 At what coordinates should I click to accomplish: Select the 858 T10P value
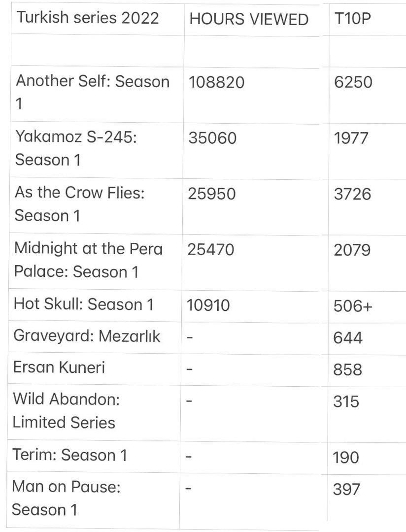(x=347, y=369)
